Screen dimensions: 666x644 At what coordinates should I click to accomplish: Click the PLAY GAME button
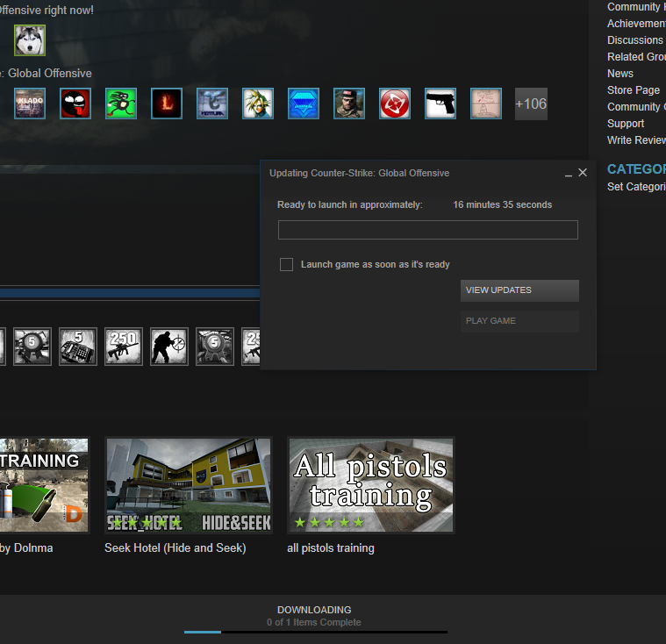(519, 321)
